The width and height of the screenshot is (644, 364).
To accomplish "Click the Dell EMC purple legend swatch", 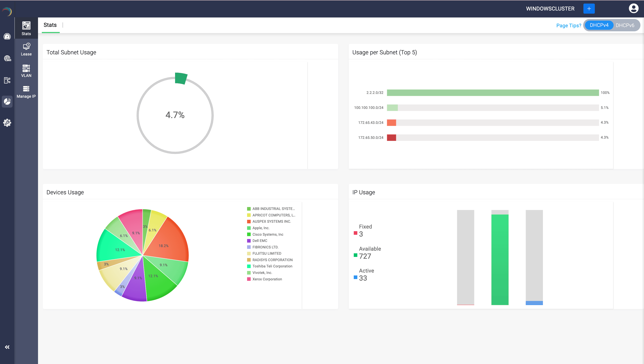I will pos(249,241).
